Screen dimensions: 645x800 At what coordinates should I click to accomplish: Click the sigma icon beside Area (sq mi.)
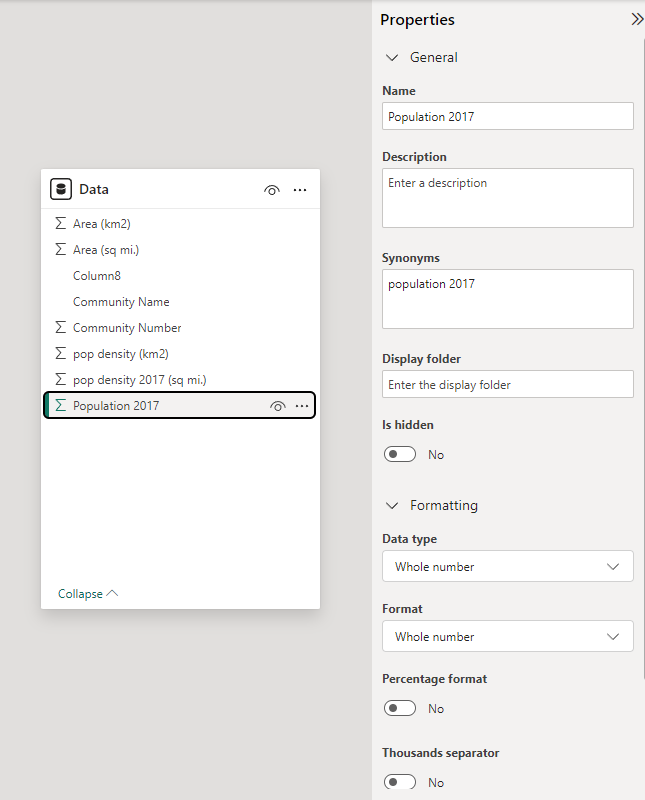point(60,249)
